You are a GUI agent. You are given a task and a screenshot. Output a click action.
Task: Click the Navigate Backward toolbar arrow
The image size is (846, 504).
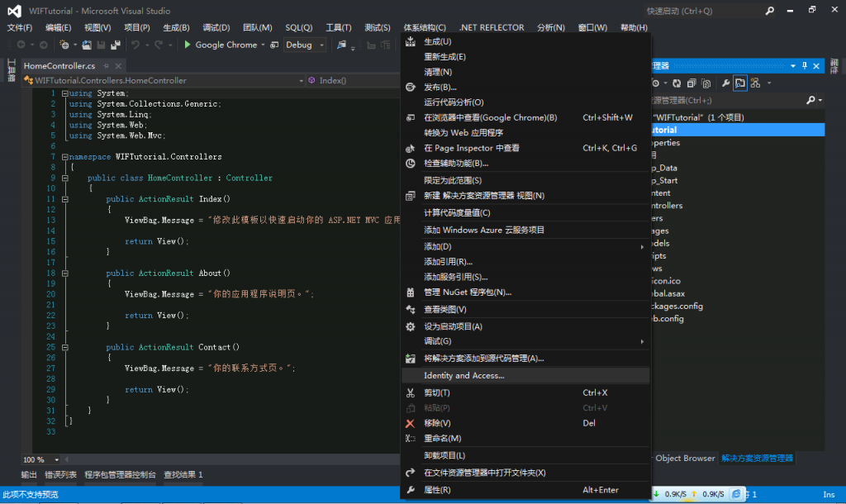pos(21,45)
